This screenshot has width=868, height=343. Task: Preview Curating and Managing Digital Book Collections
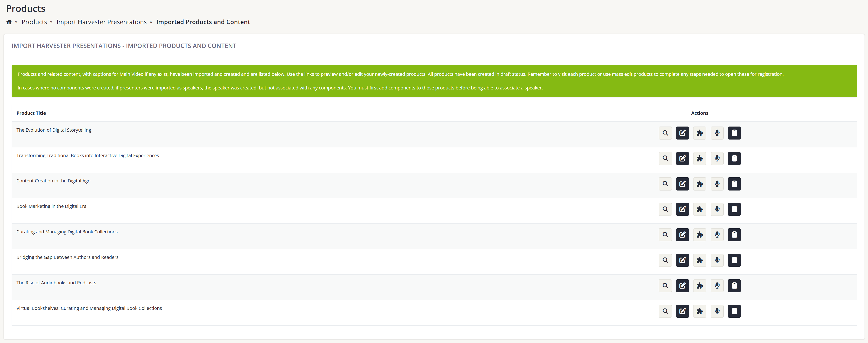click(665, 235)
